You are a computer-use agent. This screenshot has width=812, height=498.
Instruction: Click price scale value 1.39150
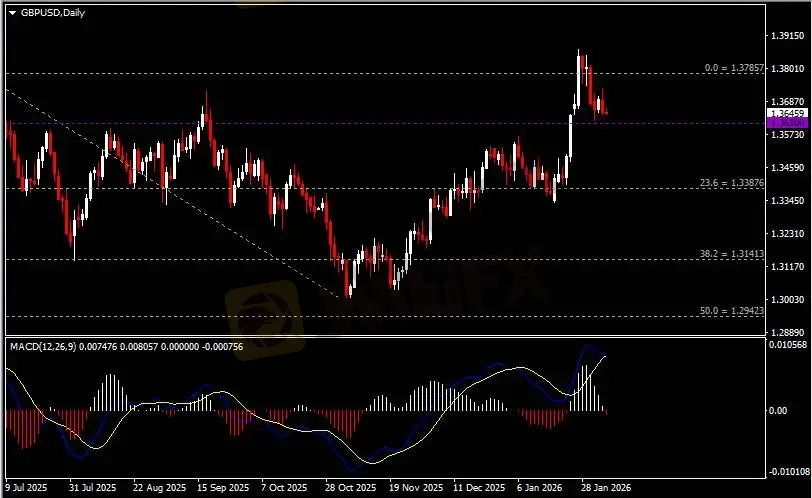pos(788,36)
